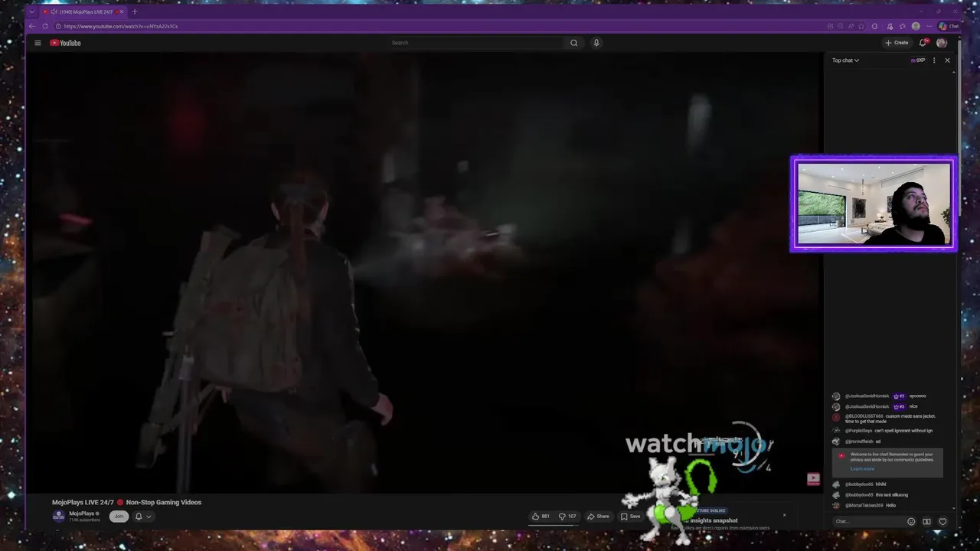The height and width of the screenshot is (551, 980).
Task: Click the live chat panel scrollbar
Action: (953, 291)
